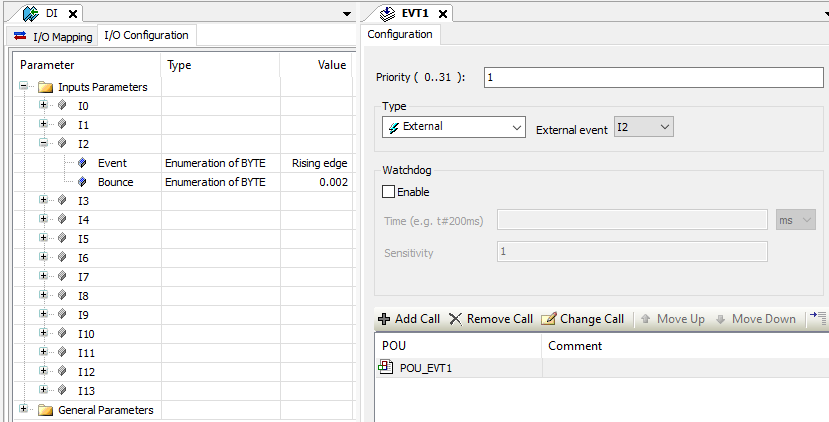Click the POU_EVT1 icon in call list
The height and width of the screenshot is (422, 829).
pyautogui.click(x=386, y=367)
